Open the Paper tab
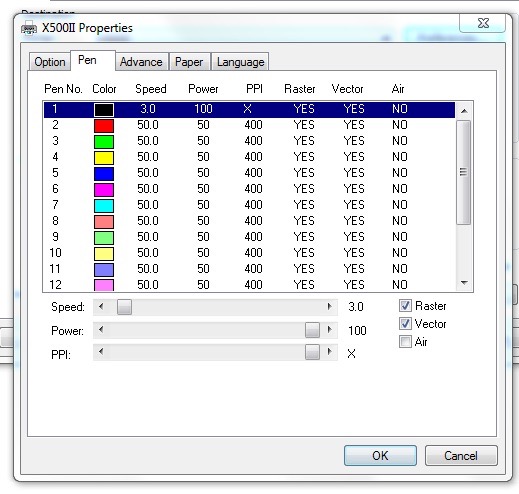519x494 pixels. point(189,62)
